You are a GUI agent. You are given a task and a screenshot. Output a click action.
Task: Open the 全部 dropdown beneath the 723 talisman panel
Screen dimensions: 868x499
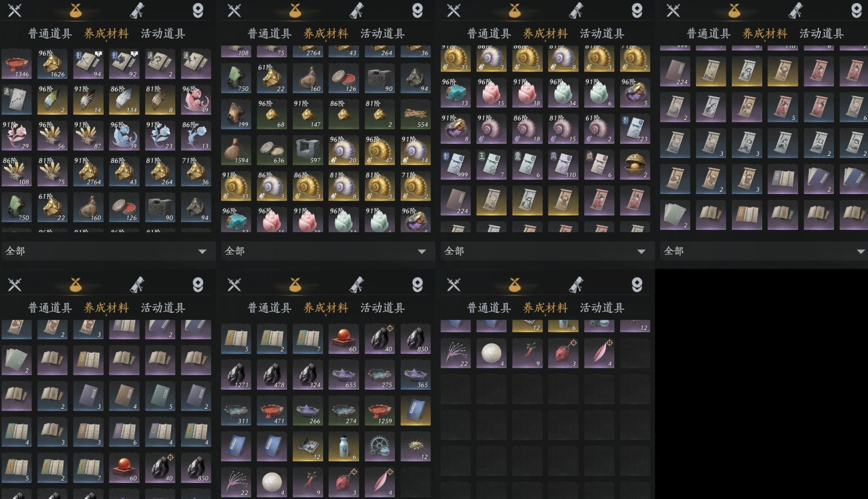(x=545, y=251)
